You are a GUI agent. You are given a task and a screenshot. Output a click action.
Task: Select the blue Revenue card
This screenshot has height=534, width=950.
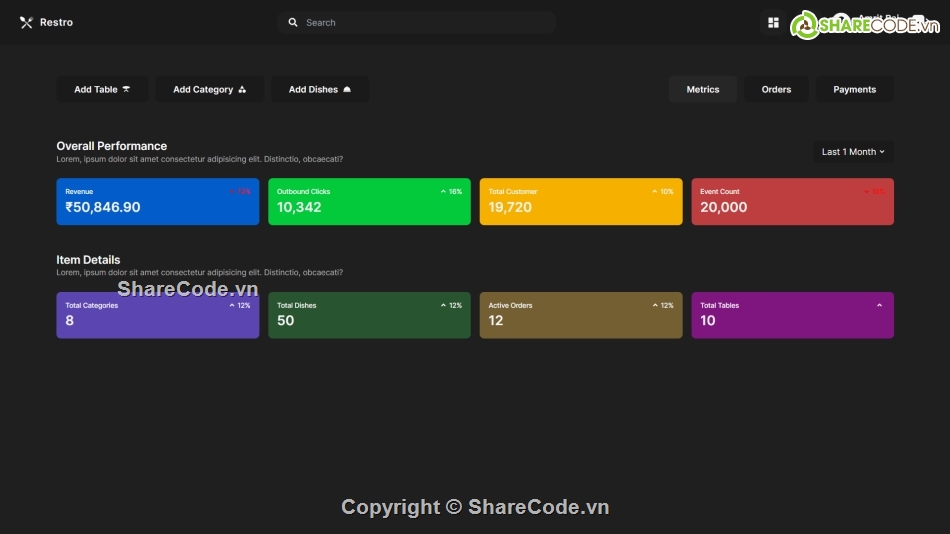(157, 202)
